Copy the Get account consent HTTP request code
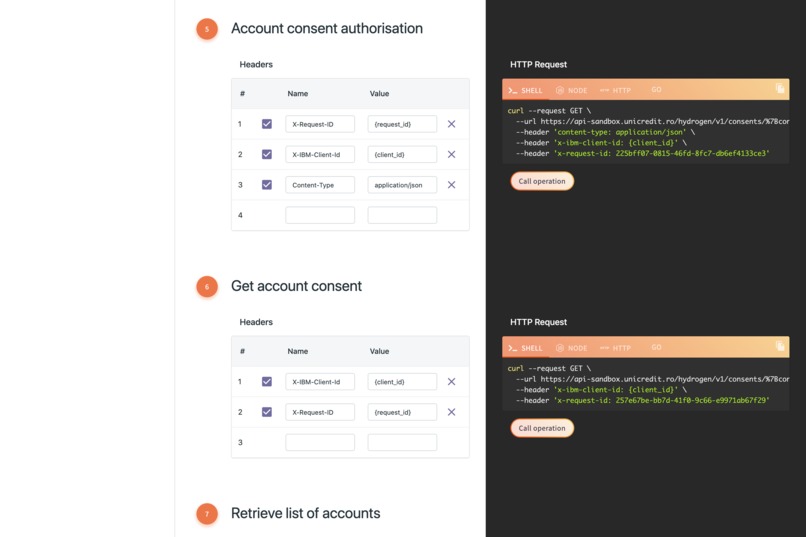The height and width of the screenshot is (537, 806). 780,346
